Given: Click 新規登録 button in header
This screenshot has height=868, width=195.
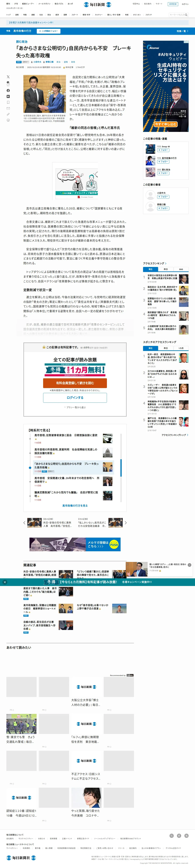Looking at the screenshot, I should pos(173,4).
